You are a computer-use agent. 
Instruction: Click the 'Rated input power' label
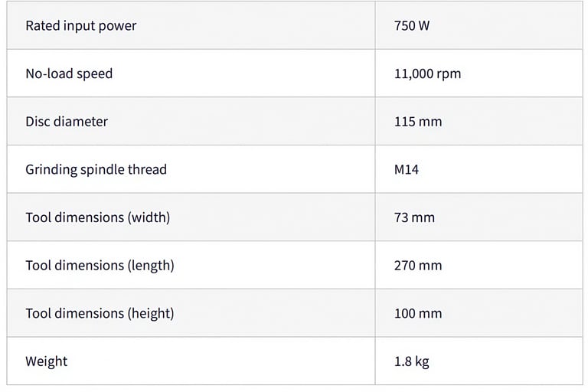(x=80, y=26)
